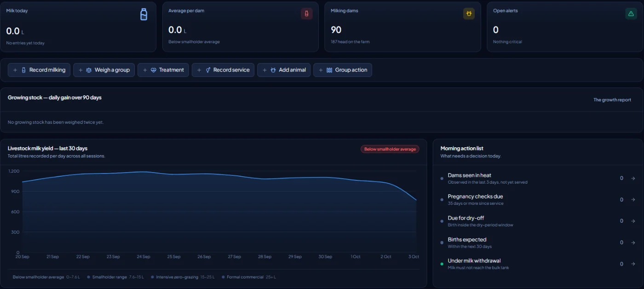Viewport: 644px width, 289px height.
Task: Click the red Below smallholder average badge on chart
Action: coord(390,149)
